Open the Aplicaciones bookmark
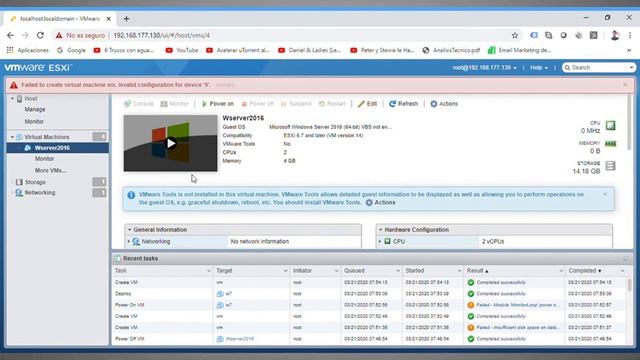Image resolution: width=640 pixels, height=360 pixels. pos(28,50)
